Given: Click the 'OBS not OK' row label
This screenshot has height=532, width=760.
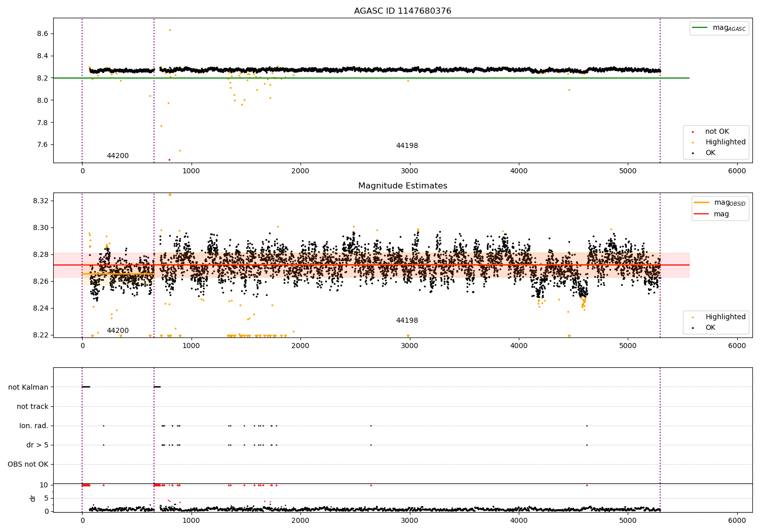Looking at the screenshot, I should coord(28,465).
